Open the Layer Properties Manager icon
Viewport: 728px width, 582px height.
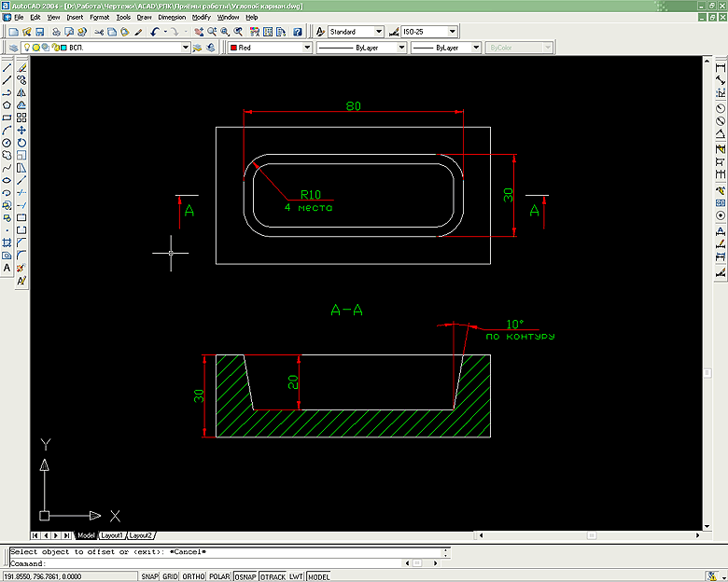(x=13, y=48)
